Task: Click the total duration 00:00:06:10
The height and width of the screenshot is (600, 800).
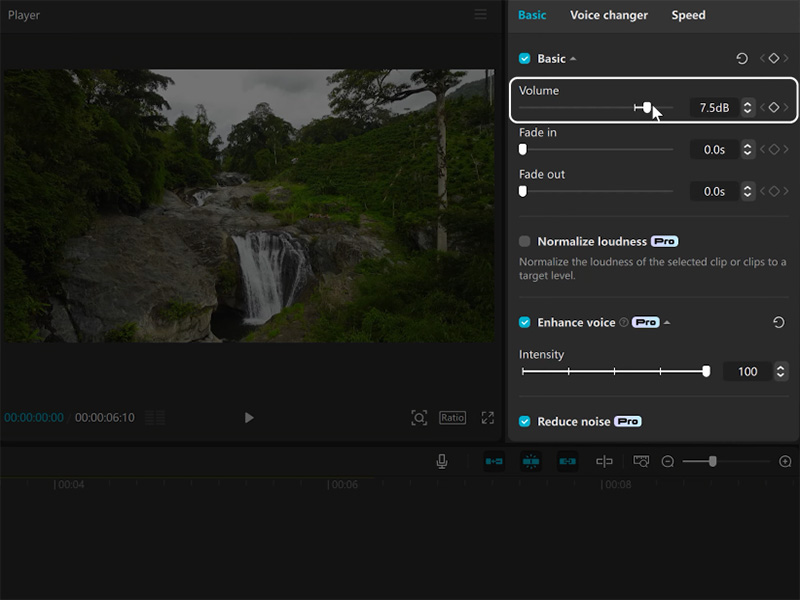Action: [105, 418]
